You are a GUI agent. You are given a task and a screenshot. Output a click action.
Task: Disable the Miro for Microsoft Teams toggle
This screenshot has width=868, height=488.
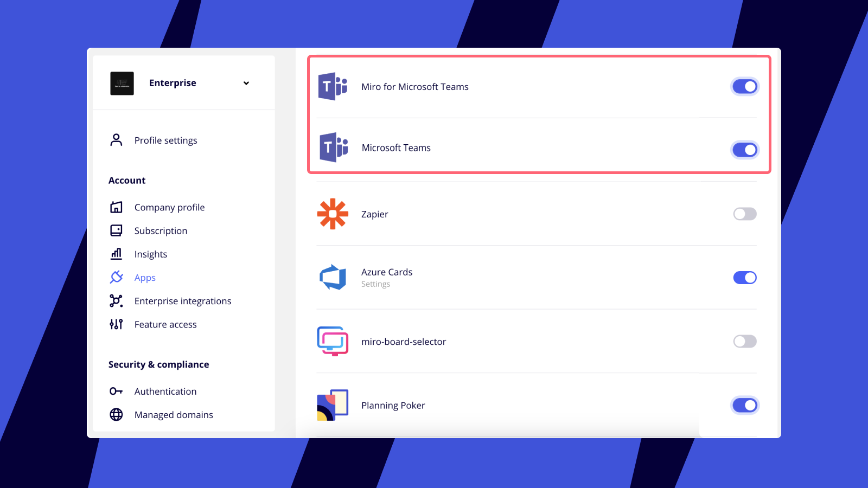click(x=745, y=87)
